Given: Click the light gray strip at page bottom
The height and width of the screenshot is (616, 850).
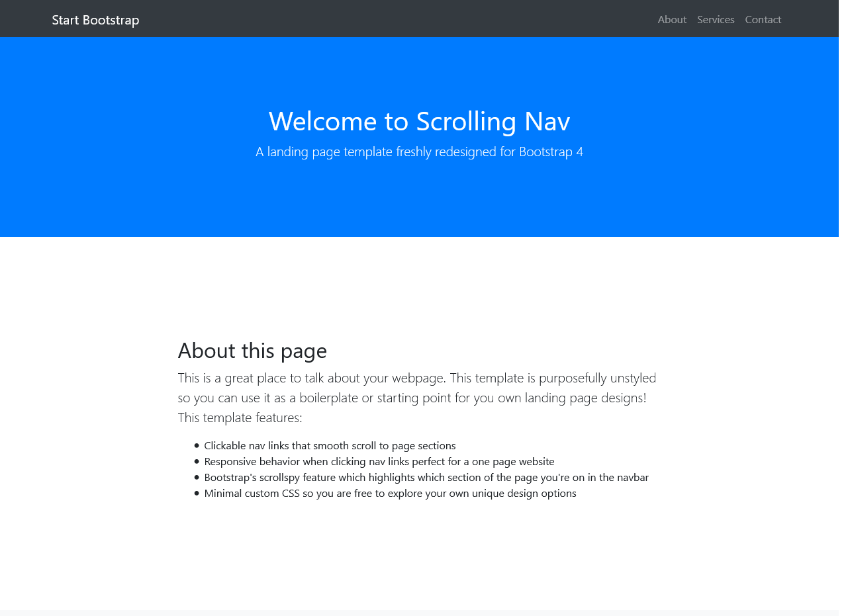Looking at the screenshot, I should [419, 613].
